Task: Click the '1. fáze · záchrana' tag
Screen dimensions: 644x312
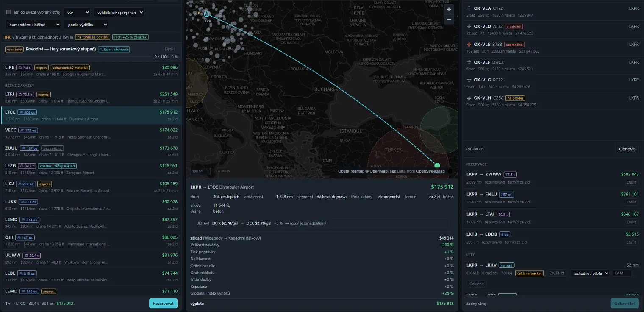Action: point(114,49)
